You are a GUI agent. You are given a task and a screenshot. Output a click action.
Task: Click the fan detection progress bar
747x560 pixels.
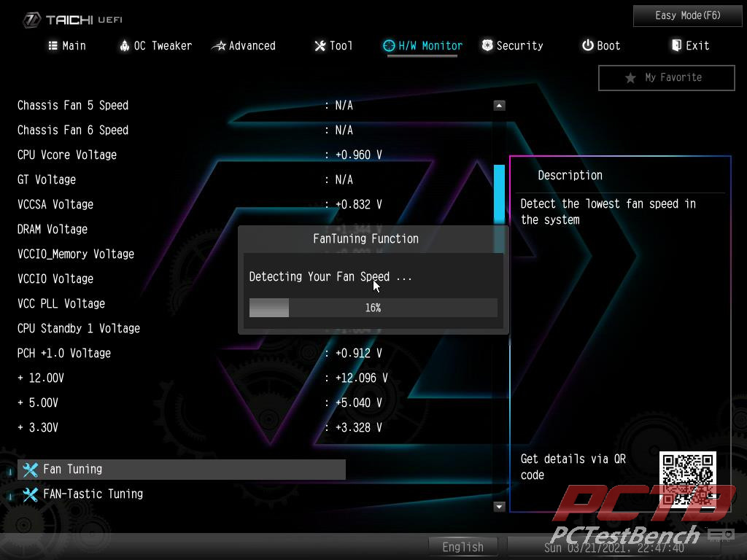tap(373, 308)
